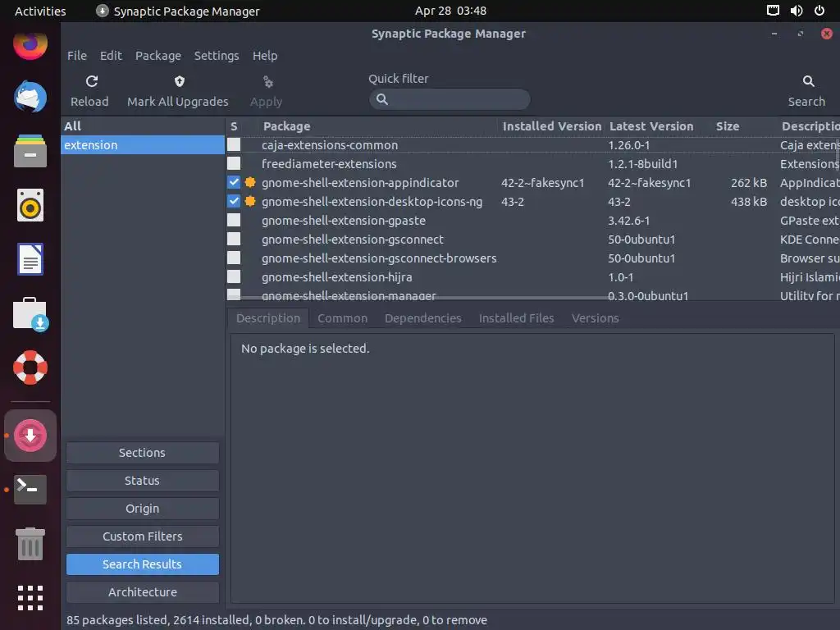Select 'extension' in the filter list
The image size is (840, 630).
(143, 144)
